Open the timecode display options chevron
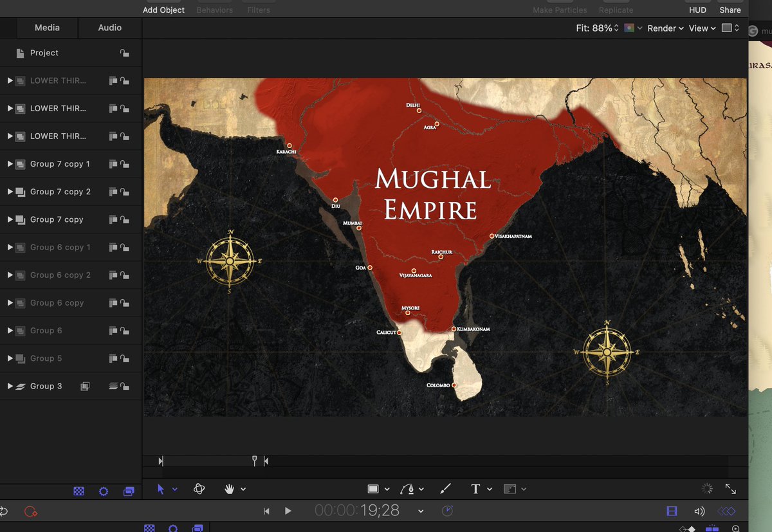 point(421,511)
